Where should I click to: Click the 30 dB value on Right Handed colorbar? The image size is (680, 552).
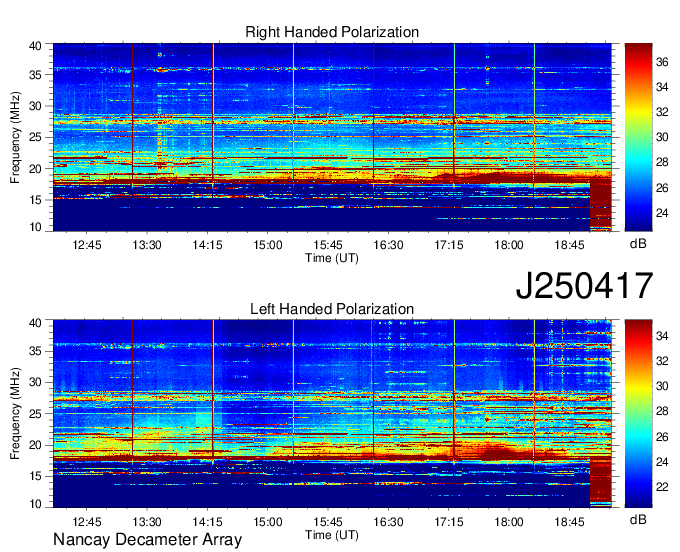tap(662, 137)
